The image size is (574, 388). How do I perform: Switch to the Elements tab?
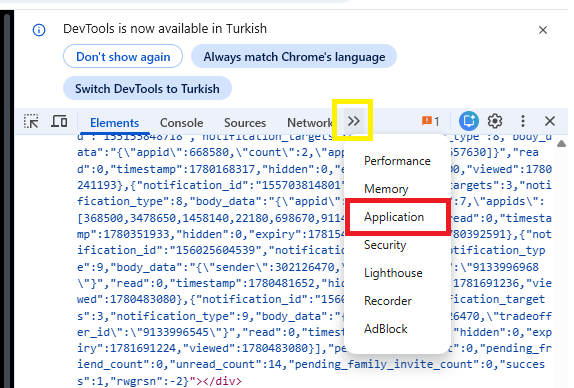[115, 123]
